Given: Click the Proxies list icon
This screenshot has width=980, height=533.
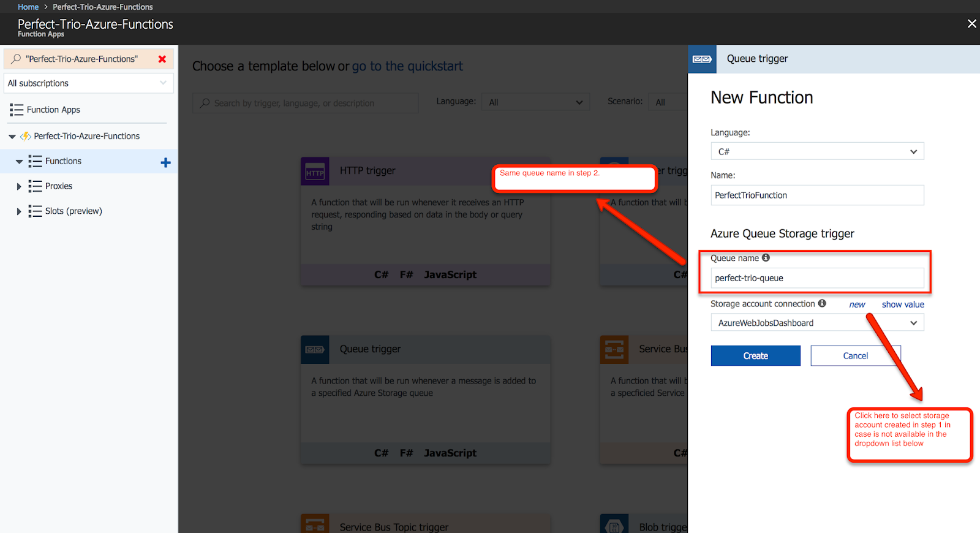Looking at the screenshot, I should point(35,186).
